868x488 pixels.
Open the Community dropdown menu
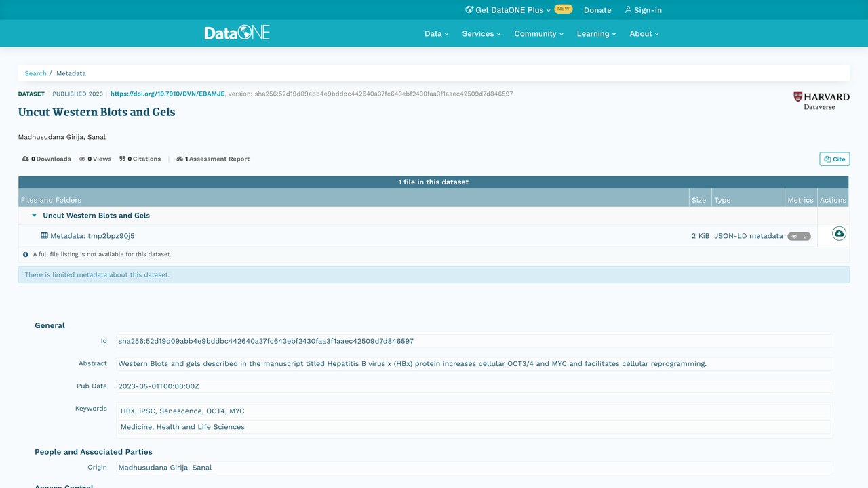tap(539, 33)
